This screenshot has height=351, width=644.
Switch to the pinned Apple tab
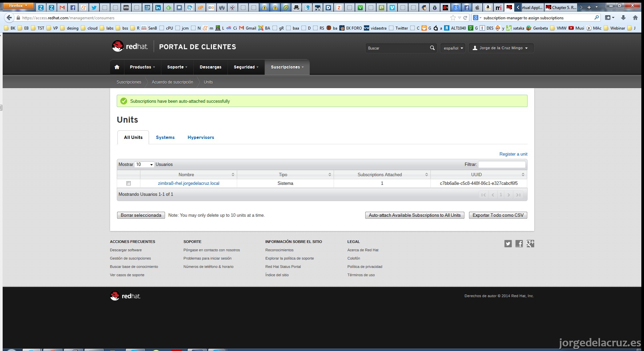click(x=477, y=7)
